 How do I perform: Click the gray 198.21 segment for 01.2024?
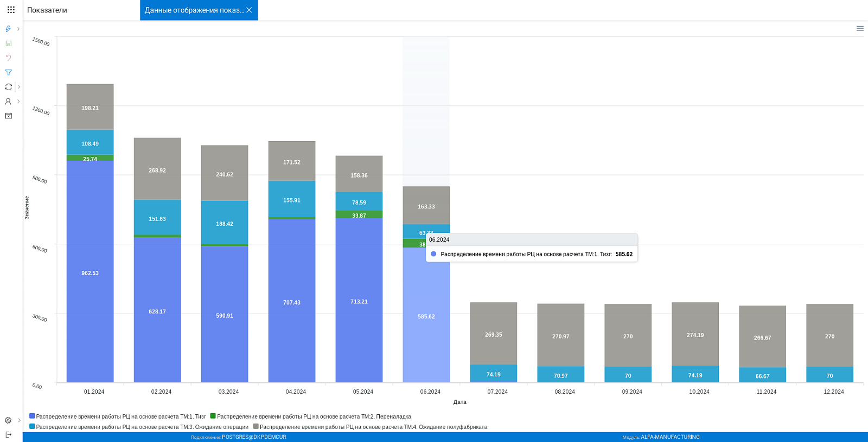[90, 107]
